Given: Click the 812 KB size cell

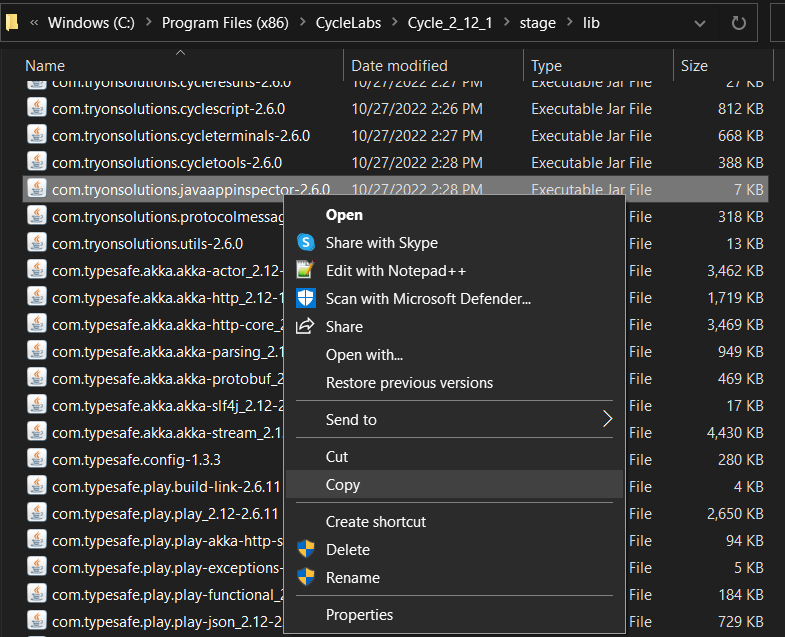Looking at the screenshot, I should [x=740, y=109].
